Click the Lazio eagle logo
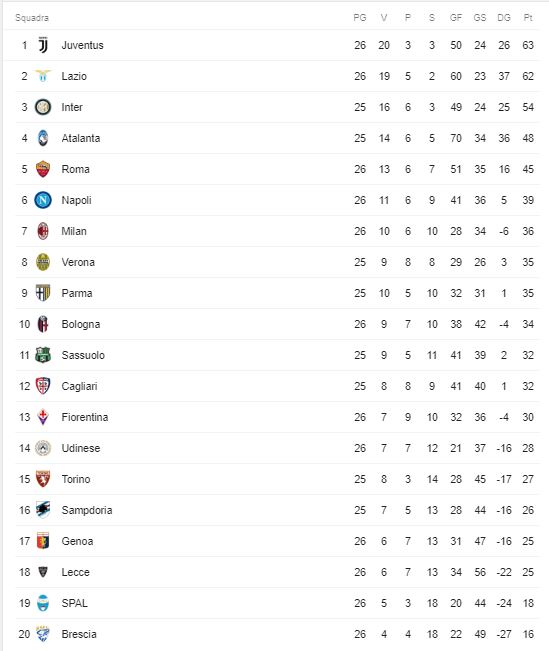The image size is (549, 651). [x=43, y=76]
